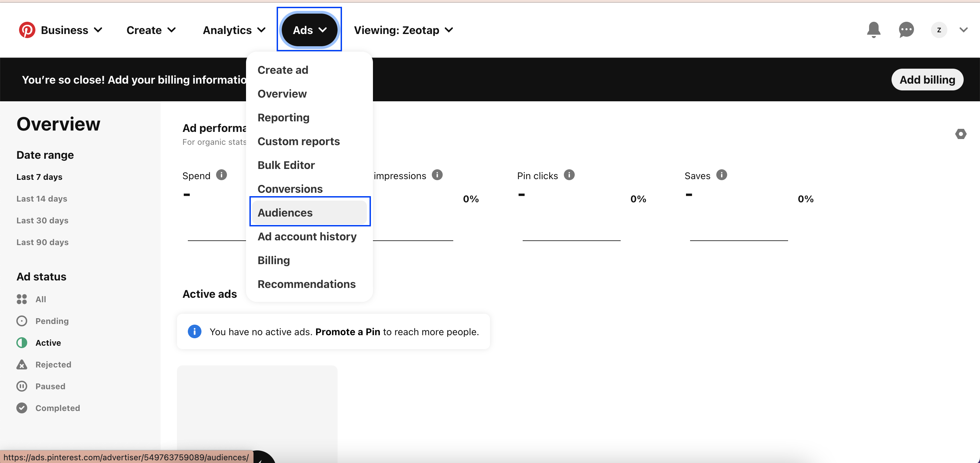Expand the Viewing: Zeotap account dropdown

click(403, 30)
